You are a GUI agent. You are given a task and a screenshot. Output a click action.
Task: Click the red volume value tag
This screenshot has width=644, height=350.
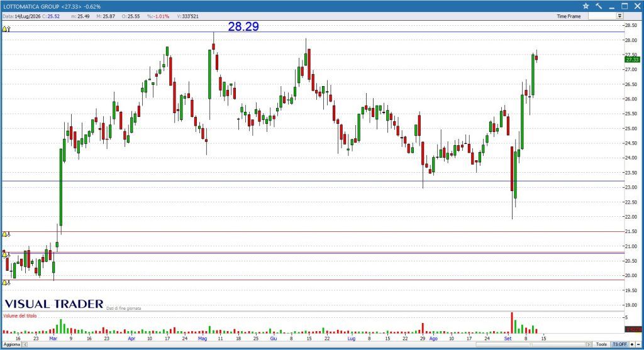click(x=633, y=329)
